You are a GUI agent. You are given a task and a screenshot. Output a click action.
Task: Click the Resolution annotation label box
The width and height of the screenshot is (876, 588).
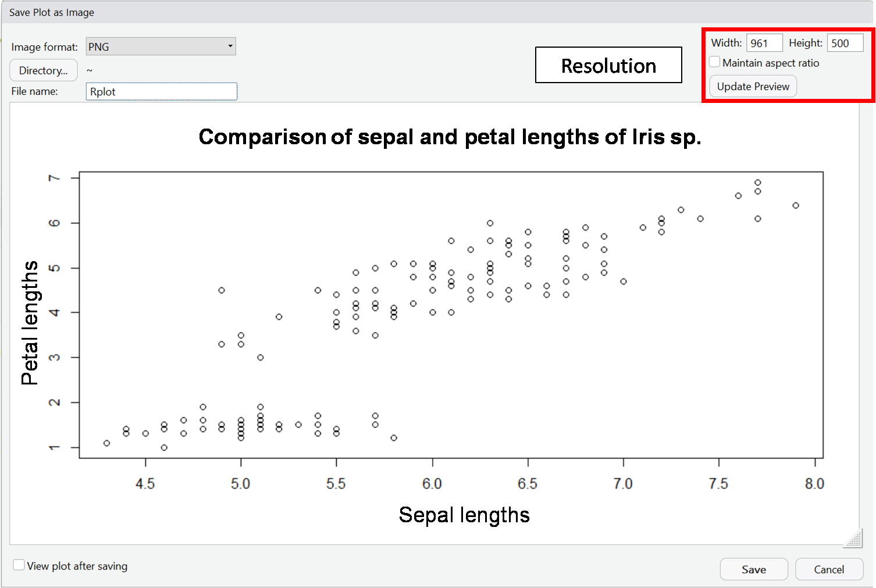coord(608,65)
